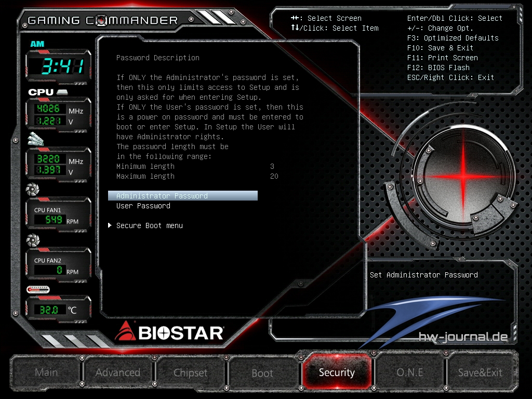
Task: Click the thermometer temperature icon
Action: 38,289
